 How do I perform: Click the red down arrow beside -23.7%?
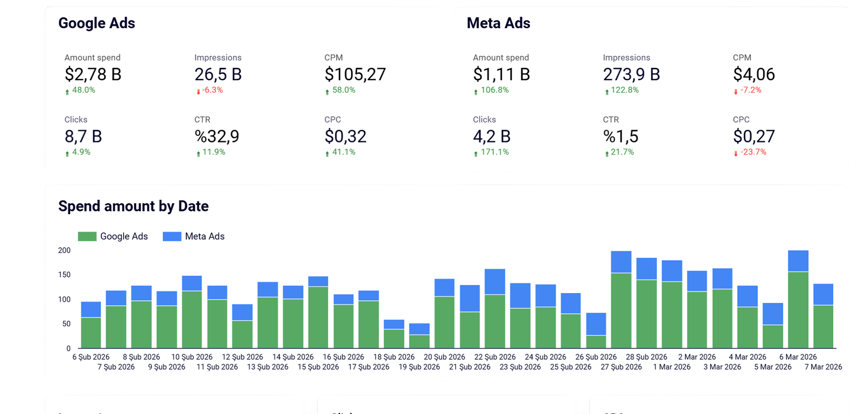click(736, 153)
